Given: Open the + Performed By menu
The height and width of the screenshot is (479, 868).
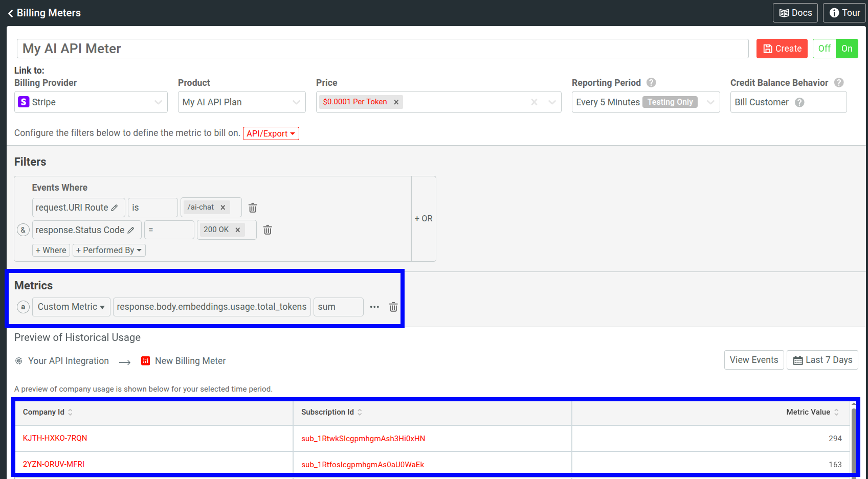Looking at the screenshot, I should (109, 250).
